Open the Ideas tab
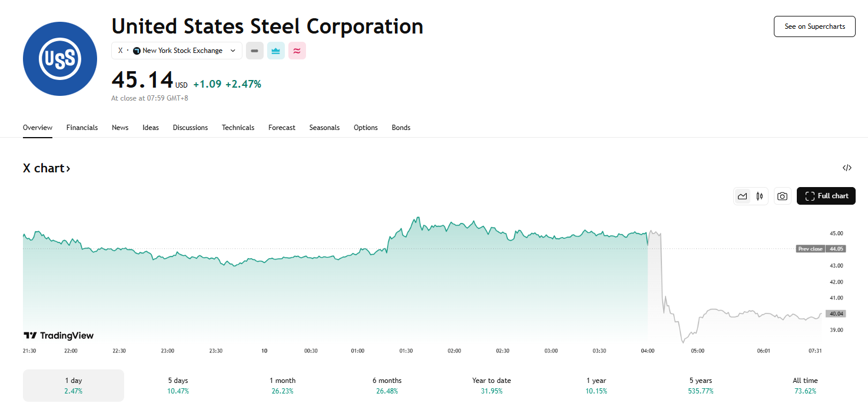 [x=151, y=128]
